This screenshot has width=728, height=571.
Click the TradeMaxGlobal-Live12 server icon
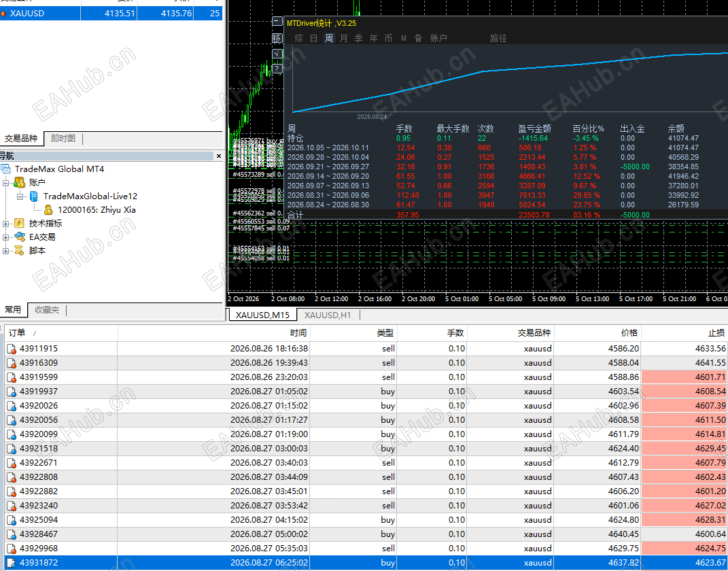click(x=34, y=196)
